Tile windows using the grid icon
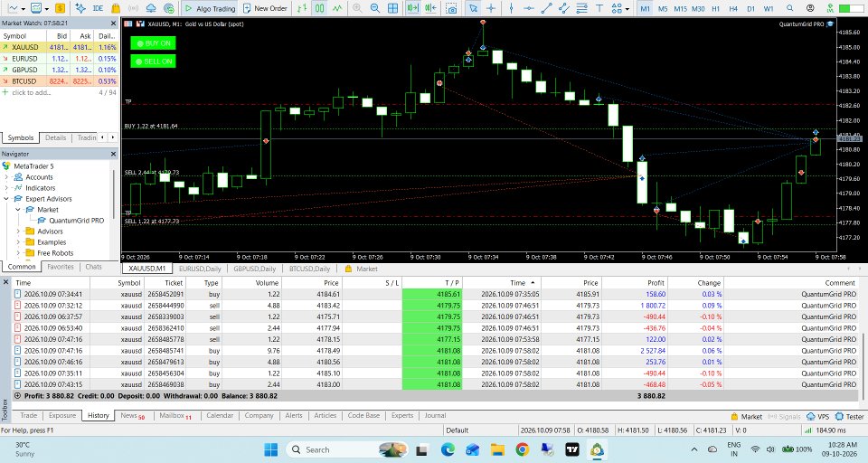868x463 pixels. pos(392,8)
